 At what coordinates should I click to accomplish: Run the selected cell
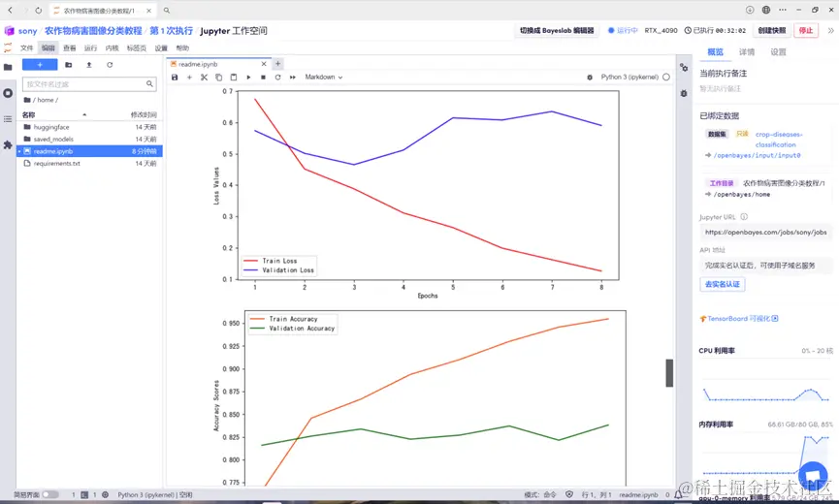tap(248, 77)
